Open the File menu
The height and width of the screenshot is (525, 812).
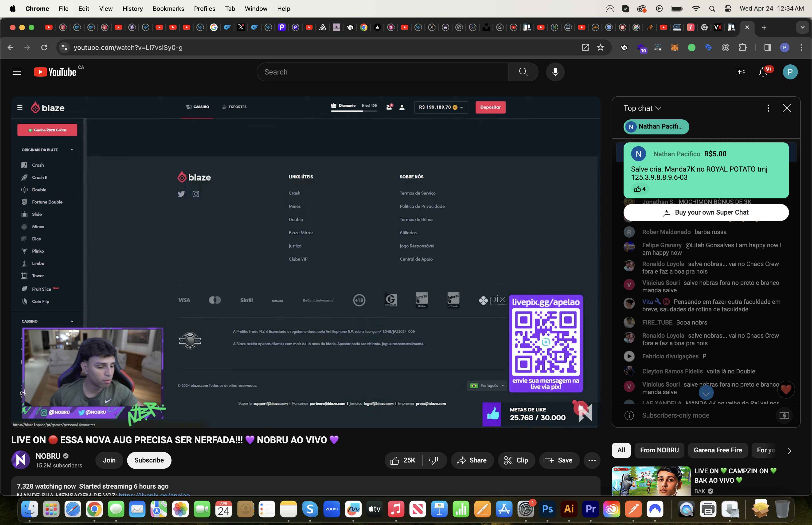coord(63,8)
